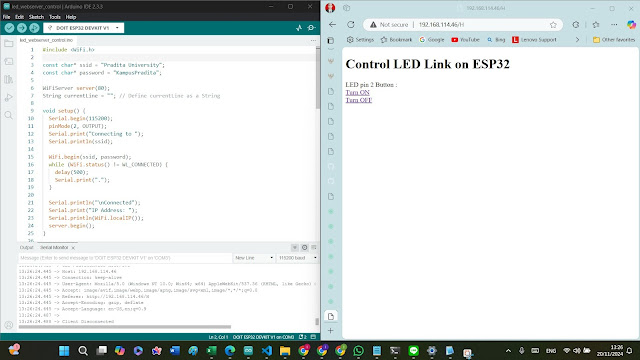The height and width of the screenshot is (360, 640).
Task: Open the Google favorite in Edge
Action: [432, 40]
